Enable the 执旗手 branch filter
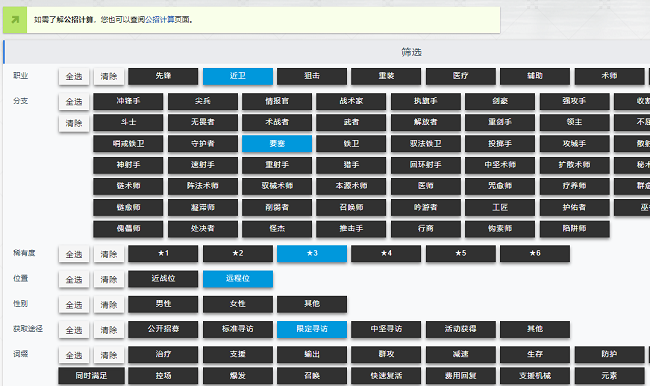650x386 pixels. 426,102
